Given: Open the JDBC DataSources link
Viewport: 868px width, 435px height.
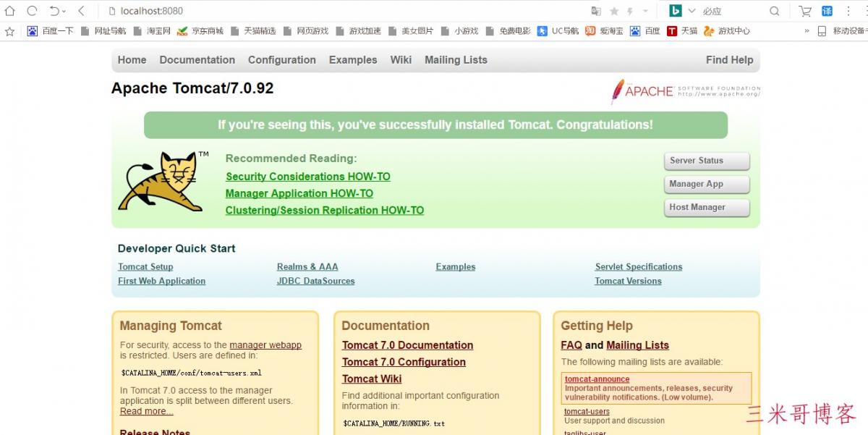Looking at the screenshot, I should pyautogui.click(x=316, y=281).
